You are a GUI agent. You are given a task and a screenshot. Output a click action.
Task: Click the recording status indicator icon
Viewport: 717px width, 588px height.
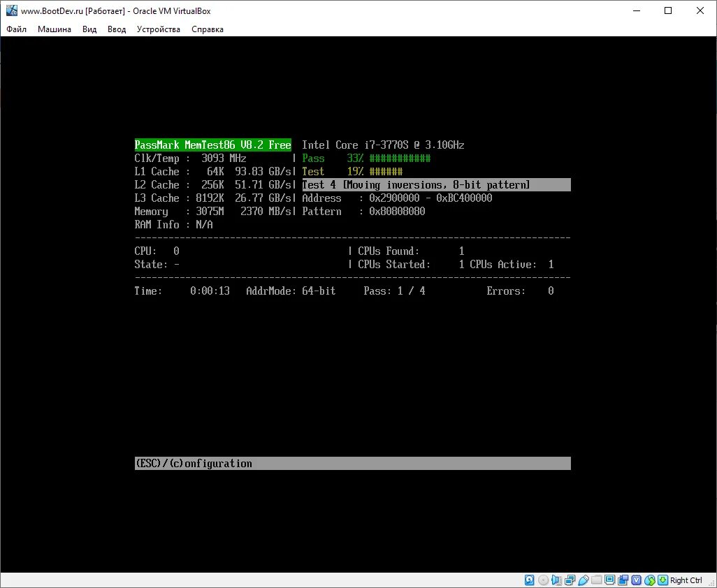[x=623, y=580]
